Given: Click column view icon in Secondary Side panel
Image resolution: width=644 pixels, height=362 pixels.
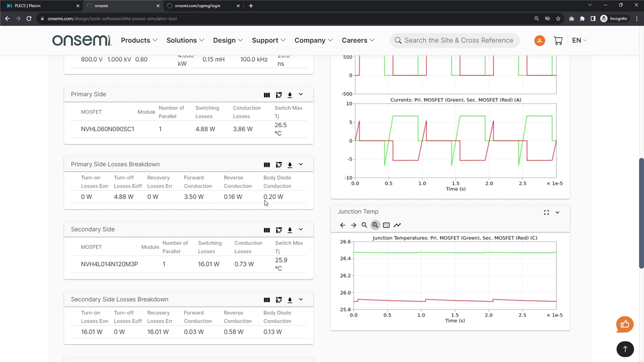Looking at the screenshot, I should click(267, 230).
